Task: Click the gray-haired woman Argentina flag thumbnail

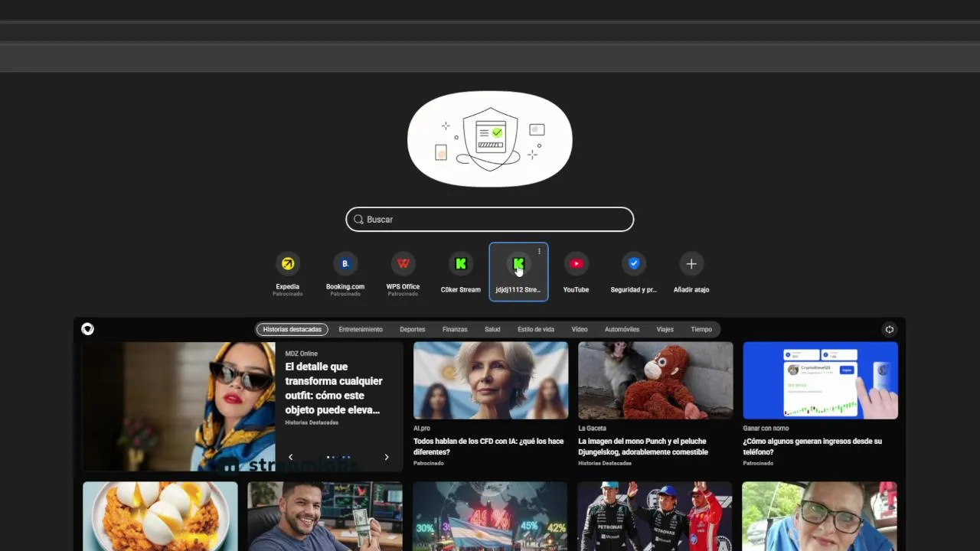Action: pyautogui.click(x=491, y=380)
